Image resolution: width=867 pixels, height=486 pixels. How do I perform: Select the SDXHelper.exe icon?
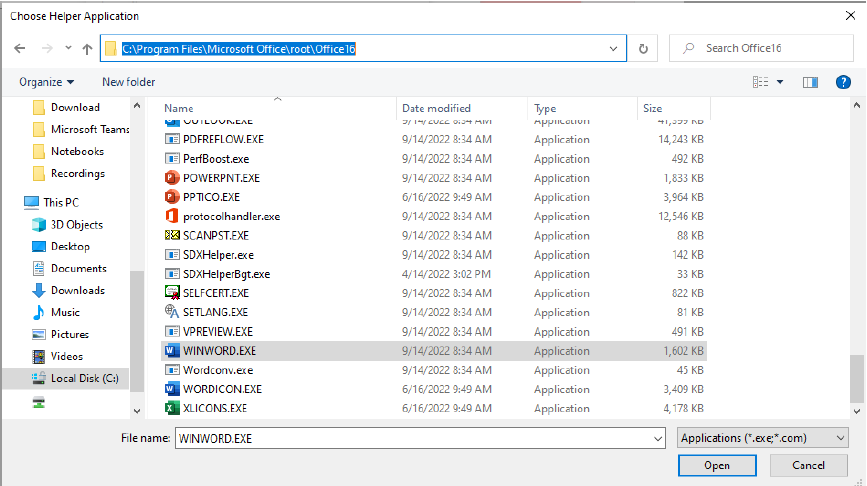tap(172, 255)
